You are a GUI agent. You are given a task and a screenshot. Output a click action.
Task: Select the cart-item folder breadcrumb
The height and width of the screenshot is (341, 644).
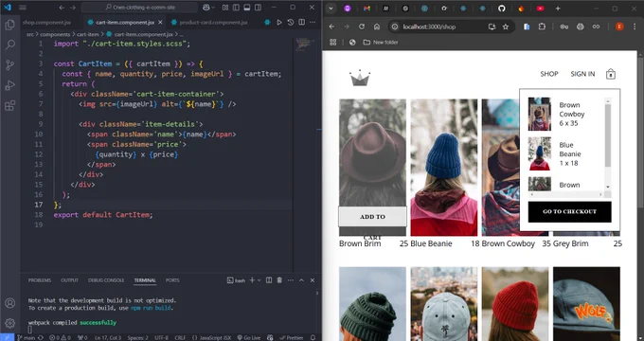[x=87, y=34]
